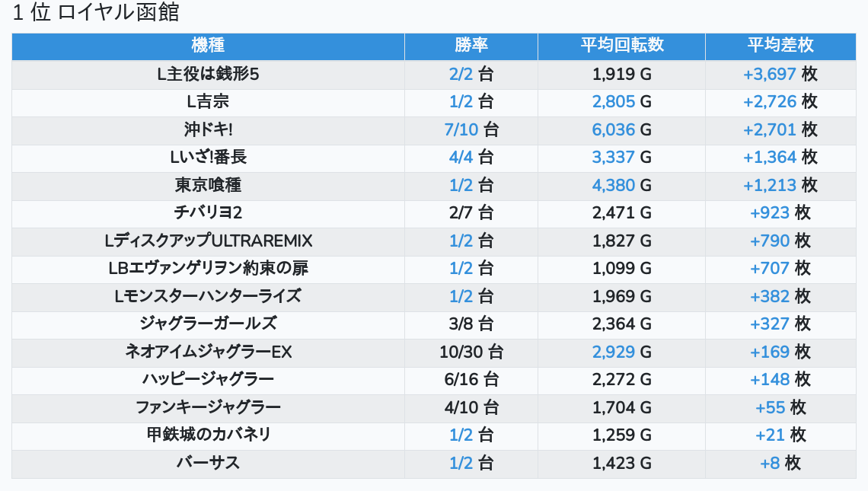The width and height of the screenshot is (868, 491).
Task: Sort by the 勝率 column header
Action: 471,46
